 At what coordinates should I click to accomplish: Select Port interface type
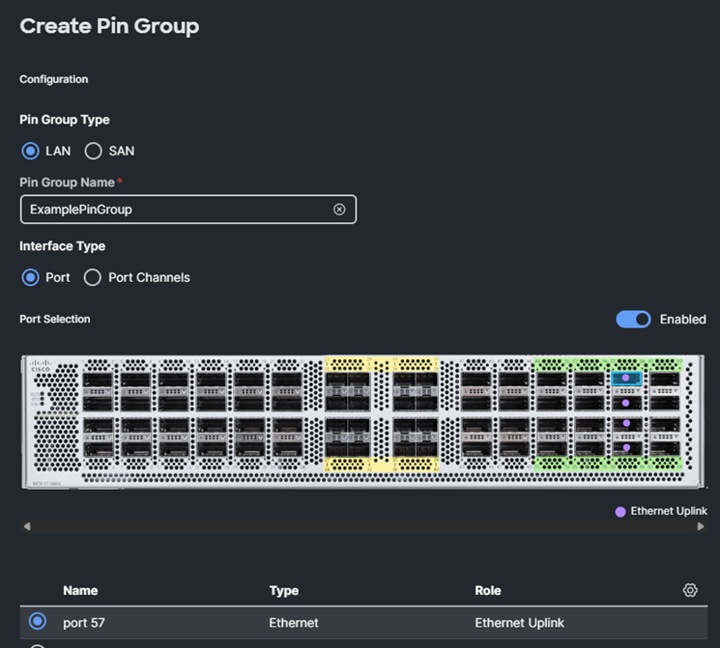tap(31, 277)
